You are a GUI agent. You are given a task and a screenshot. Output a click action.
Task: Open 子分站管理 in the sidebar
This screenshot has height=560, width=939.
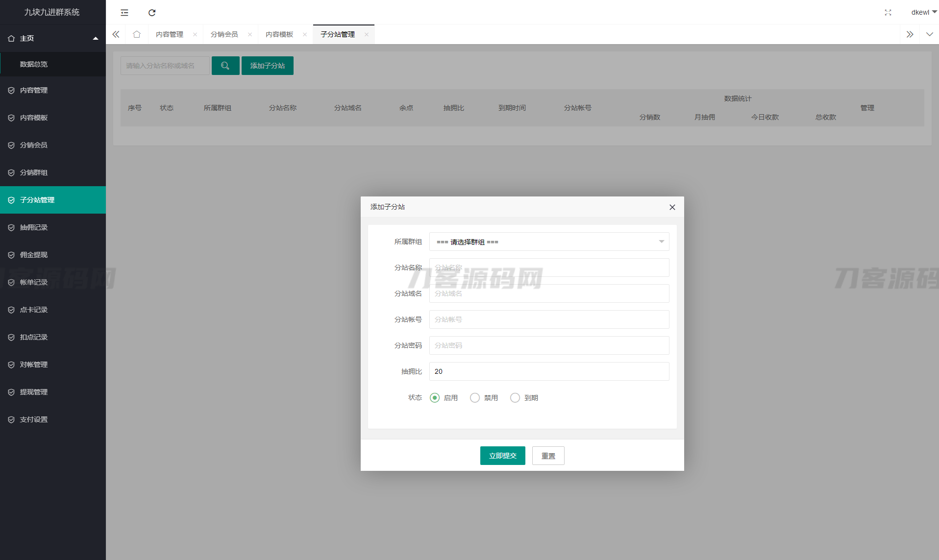tap(53, 200)
